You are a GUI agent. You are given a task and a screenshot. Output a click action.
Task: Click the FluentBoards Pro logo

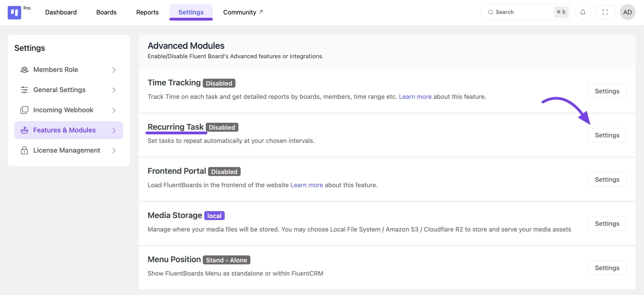[14, 12]
